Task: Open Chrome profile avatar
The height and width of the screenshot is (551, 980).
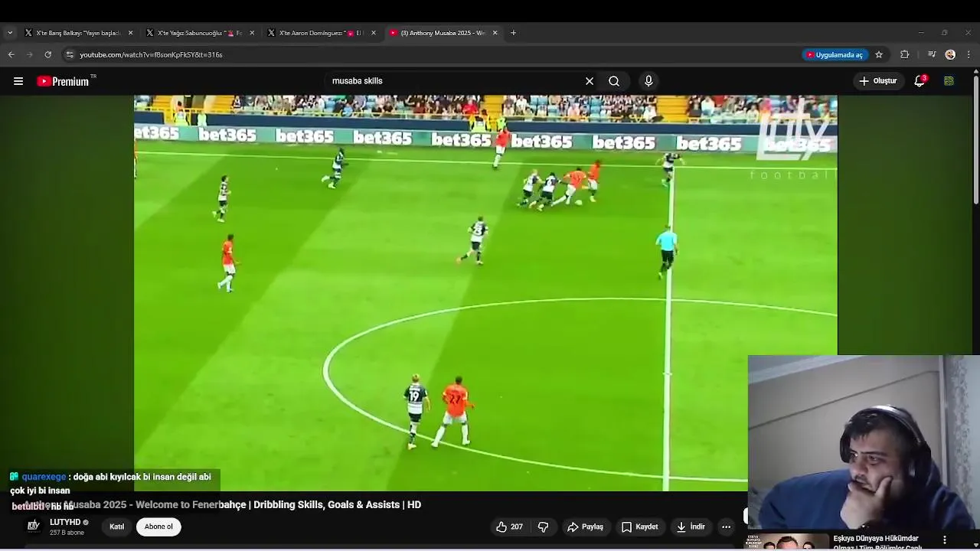Action: click(950, 54)
